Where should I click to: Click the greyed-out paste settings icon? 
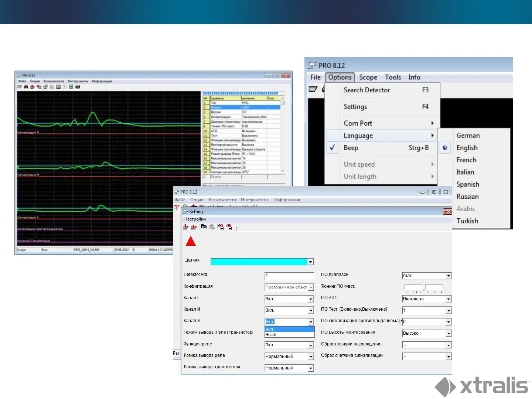(x=212, y=227)
